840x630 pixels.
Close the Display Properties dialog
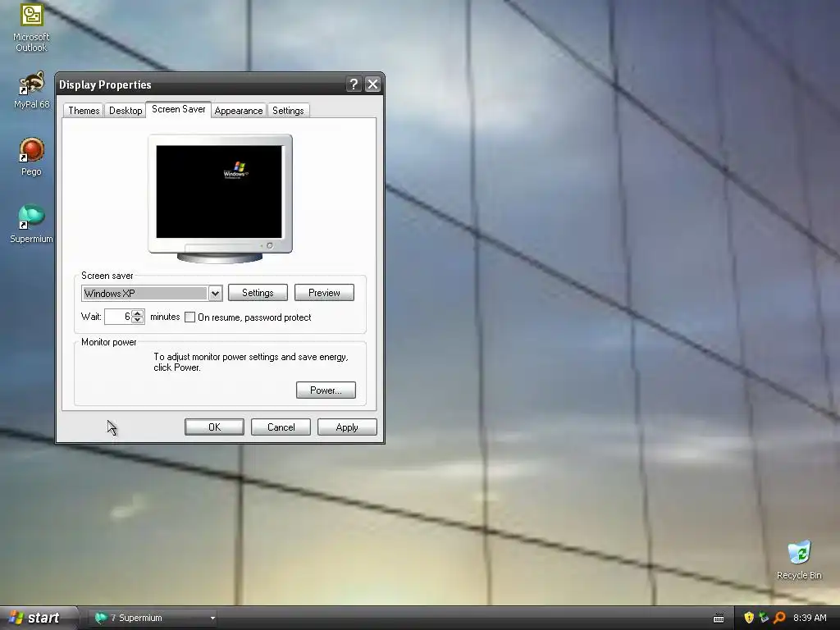[x=372, y=84]
